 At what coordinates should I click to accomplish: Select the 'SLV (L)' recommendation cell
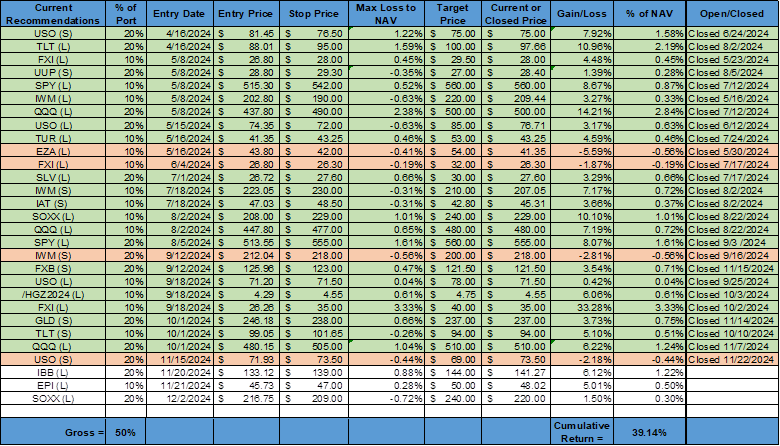53,178
